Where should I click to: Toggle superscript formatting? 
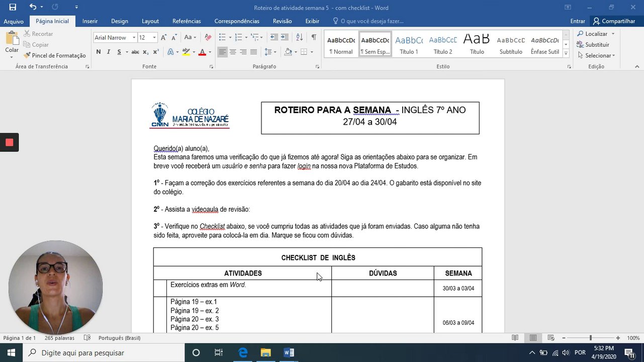pyautogui.click(x=156, y=52)
